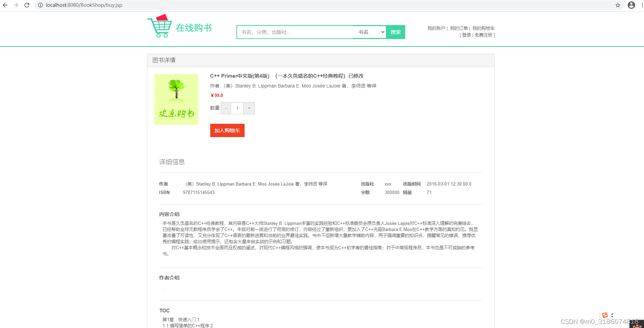Click the 搜索 search button

pos(395,32)
